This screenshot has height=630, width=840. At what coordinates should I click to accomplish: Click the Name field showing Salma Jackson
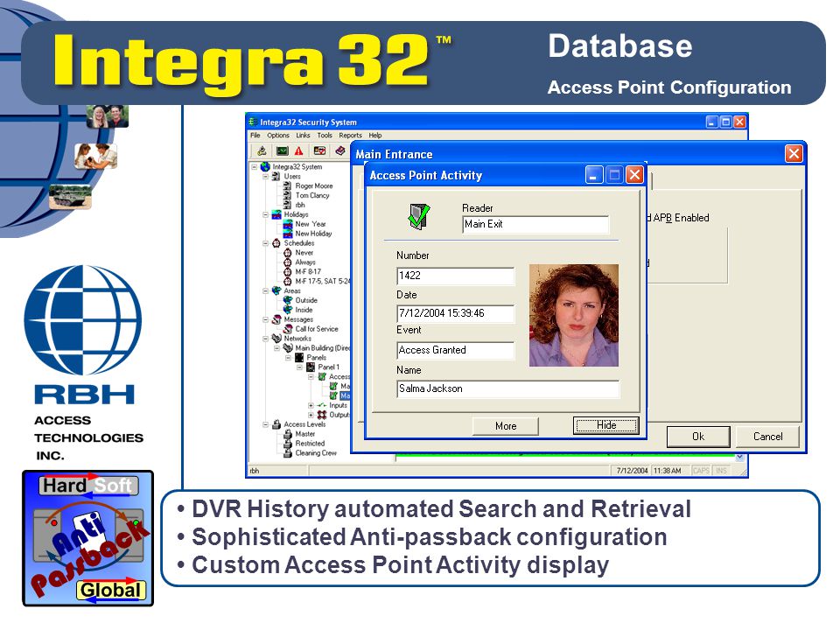coord(507,388)
